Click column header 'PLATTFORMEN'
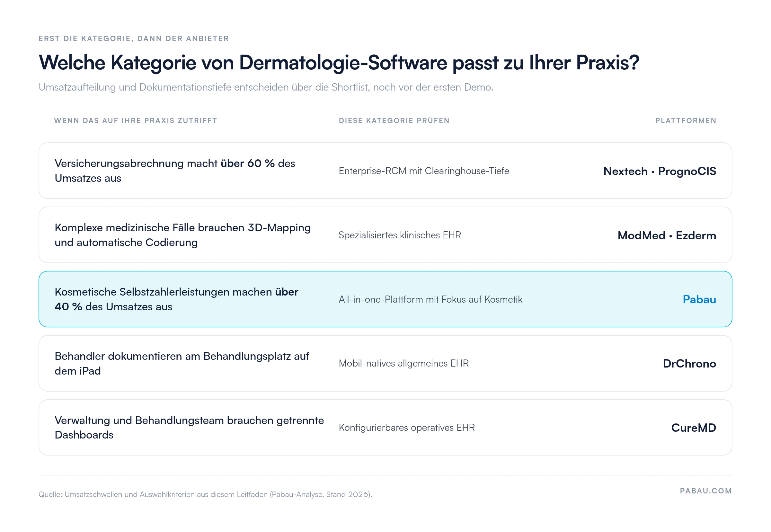Viewport: 771px width, 532px height. [x=685, y=121]
